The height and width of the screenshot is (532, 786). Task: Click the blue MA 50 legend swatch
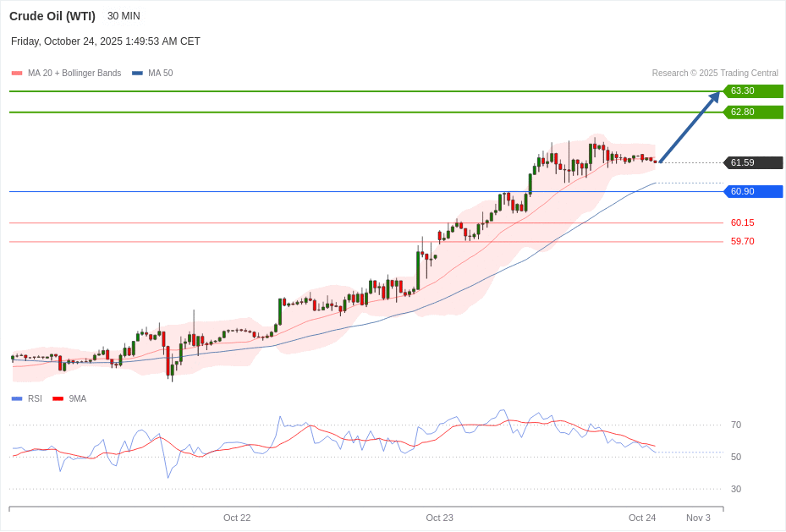(x=137, y=74)
